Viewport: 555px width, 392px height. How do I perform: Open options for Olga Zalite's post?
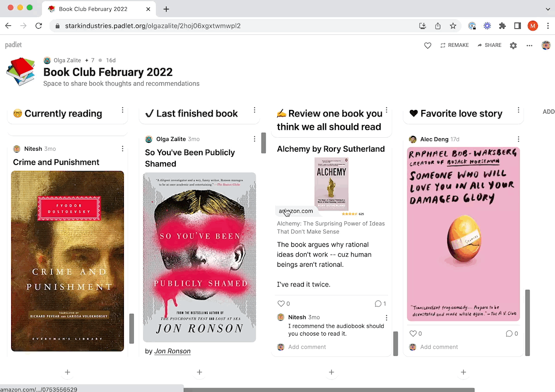pos(254,139)
